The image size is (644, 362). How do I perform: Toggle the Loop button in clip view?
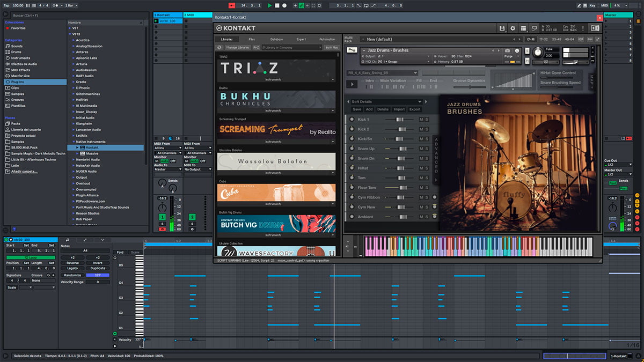coord(30,257)
